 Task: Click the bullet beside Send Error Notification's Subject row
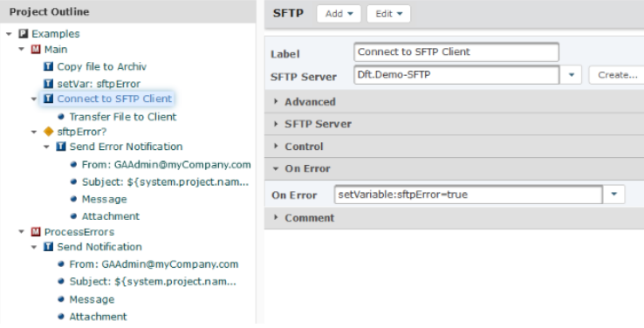(73, 181)
